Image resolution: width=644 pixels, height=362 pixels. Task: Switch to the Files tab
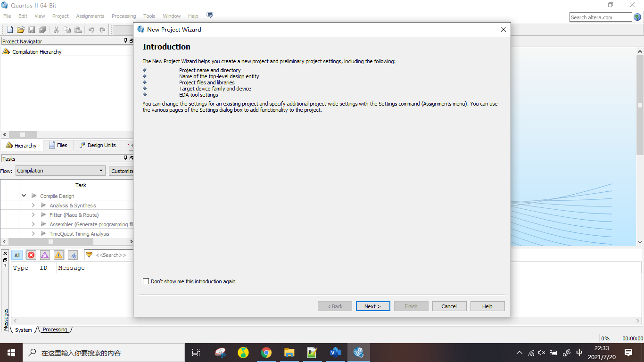click(x=58, y=145)
